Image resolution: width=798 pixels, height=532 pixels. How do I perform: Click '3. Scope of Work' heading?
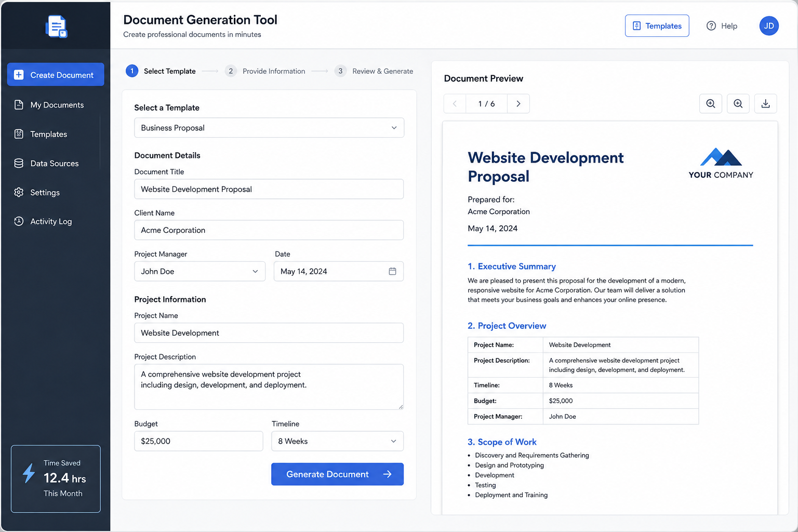pyautogui.click(x=502, y=442)
